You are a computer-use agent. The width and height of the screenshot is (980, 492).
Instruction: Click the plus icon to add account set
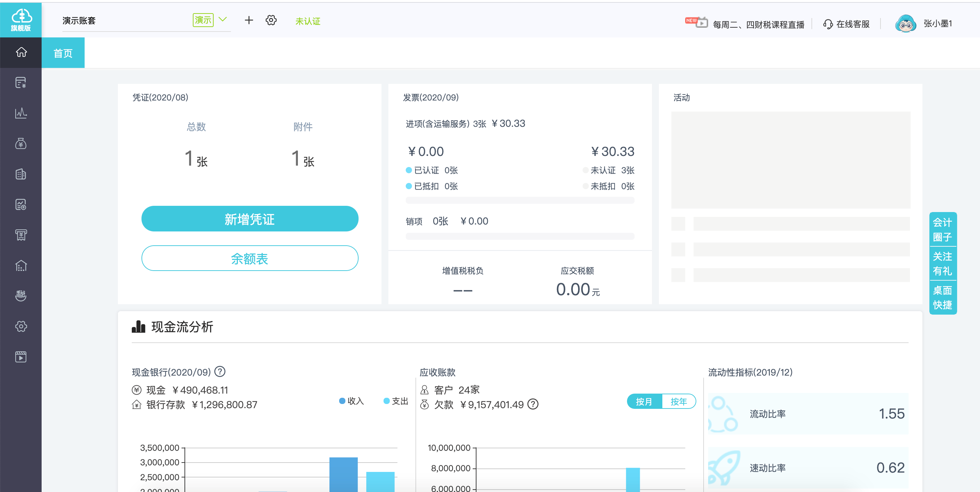(x=249, y=20)
